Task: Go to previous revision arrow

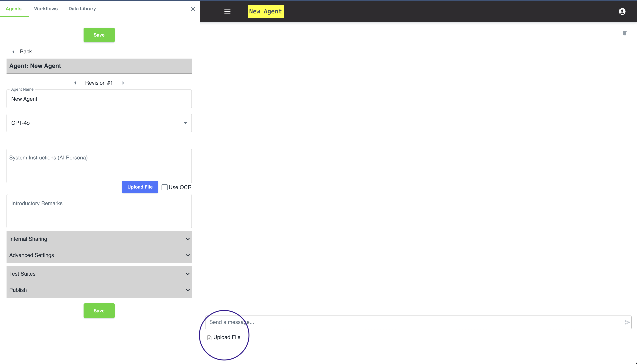Action: [x=75, y=83]
